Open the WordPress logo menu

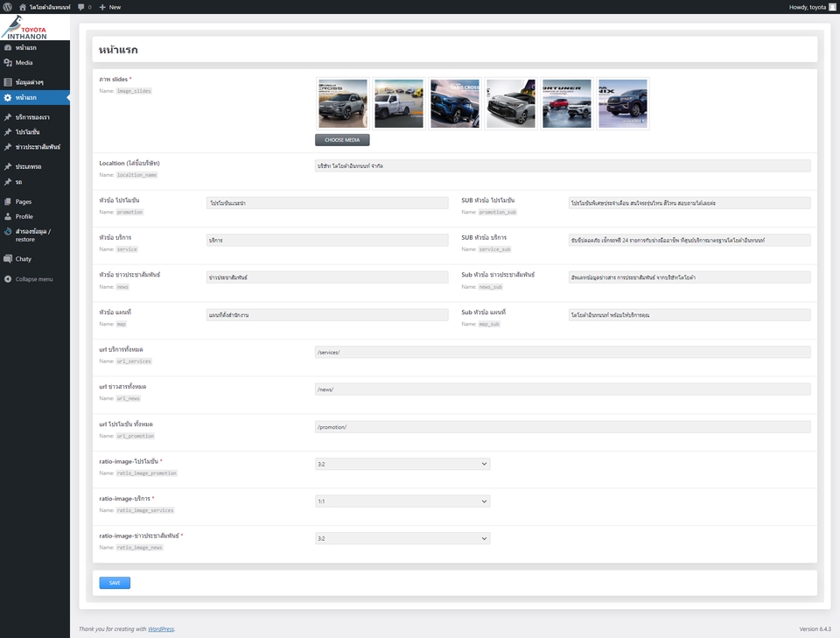tap(8, 7)
